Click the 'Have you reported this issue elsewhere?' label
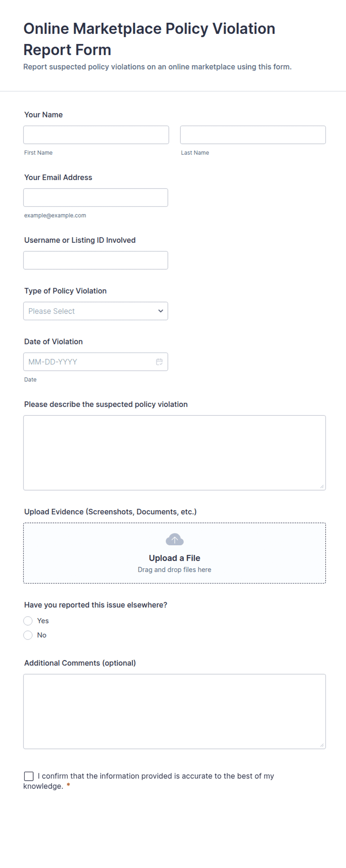The image size is (346, 868). [96, 605]
